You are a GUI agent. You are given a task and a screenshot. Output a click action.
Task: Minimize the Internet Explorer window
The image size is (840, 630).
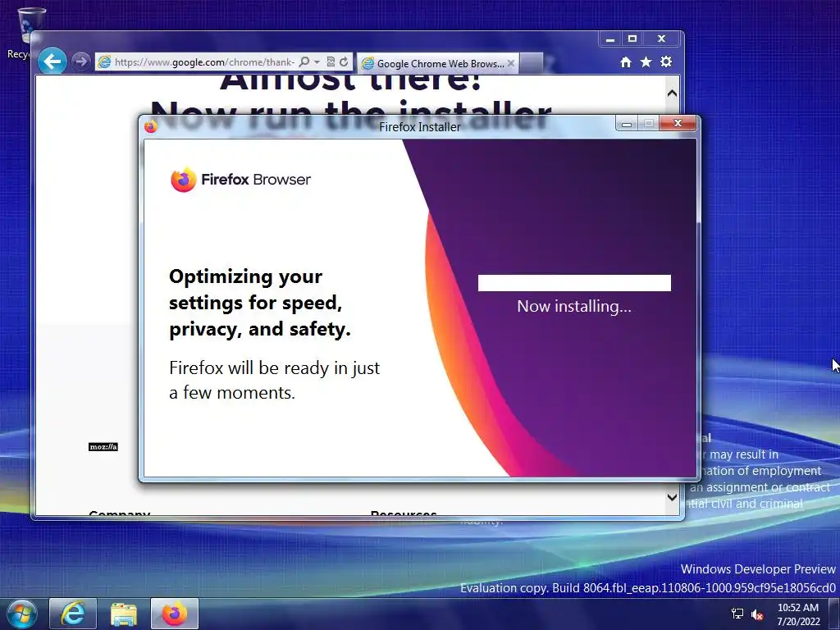[x=609, y=39]
